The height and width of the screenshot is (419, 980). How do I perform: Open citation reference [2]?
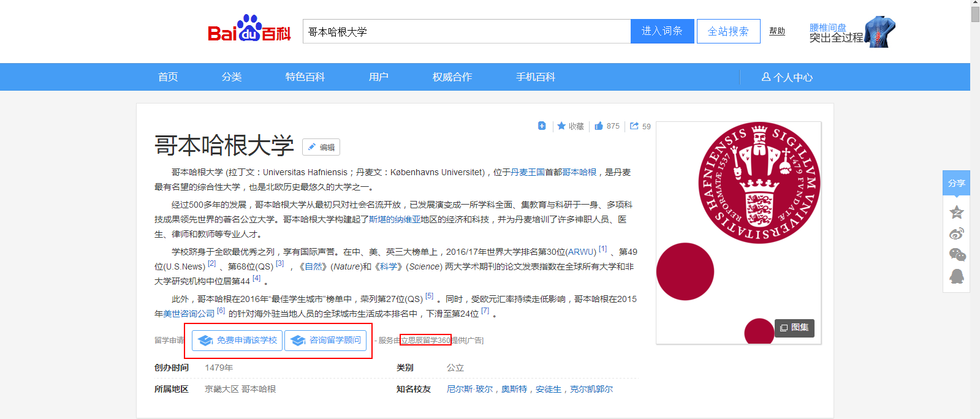(x=212, y=263)
